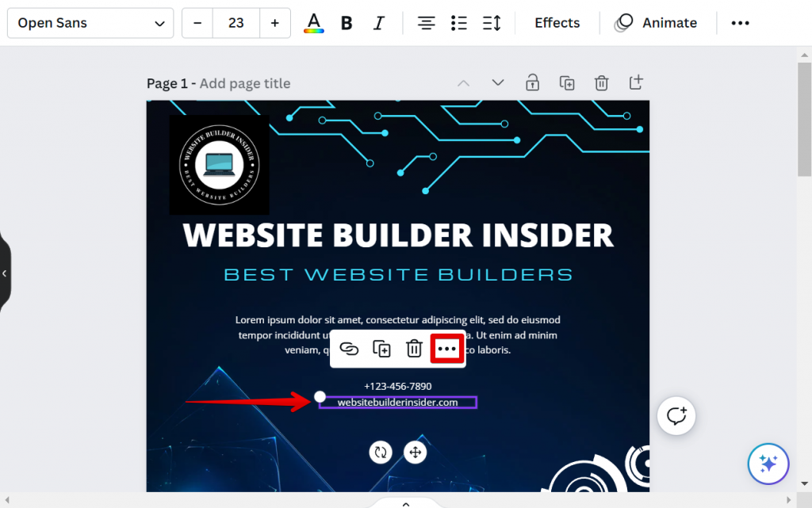The height and width of the screenshot is (508, 812).
Task: Delete the selected element with trash icon
Action: coord(413,349)
